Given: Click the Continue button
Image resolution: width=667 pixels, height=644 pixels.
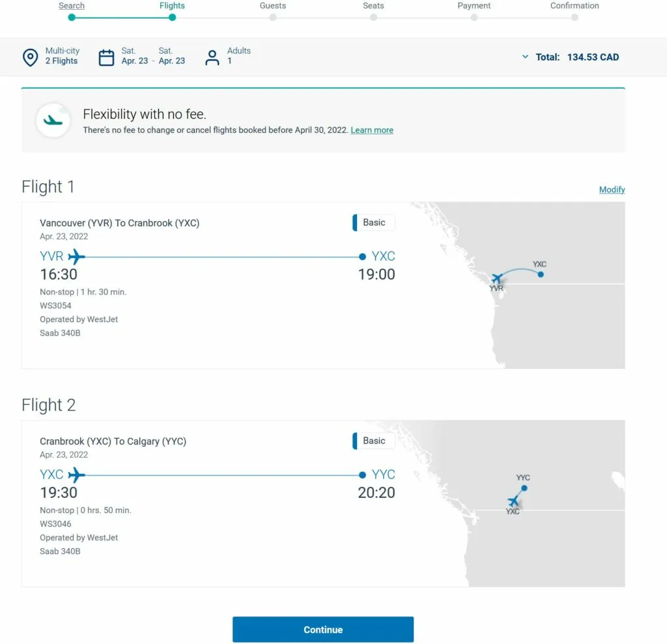Looking at the screenshot, I should (x=323, y=629).
